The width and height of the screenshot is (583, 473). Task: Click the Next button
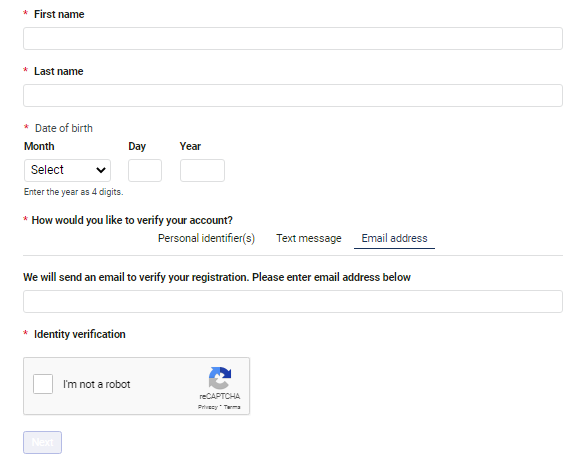click(42, 443)
